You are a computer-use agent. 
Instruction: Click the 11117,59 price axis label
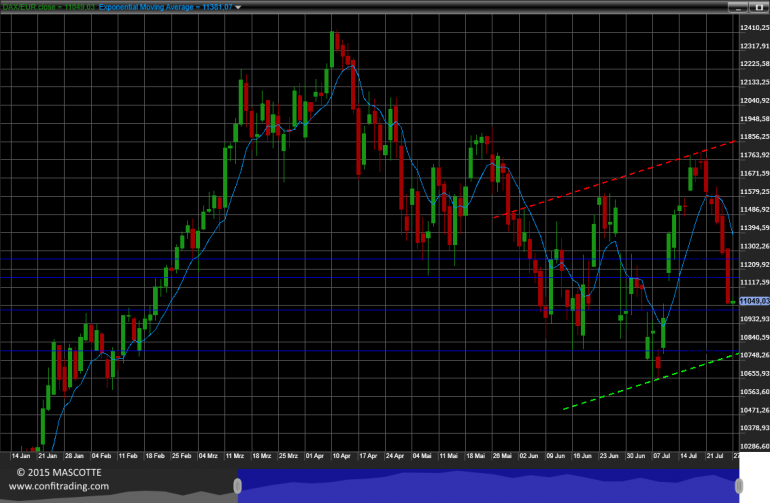click(x=754, y=282)
